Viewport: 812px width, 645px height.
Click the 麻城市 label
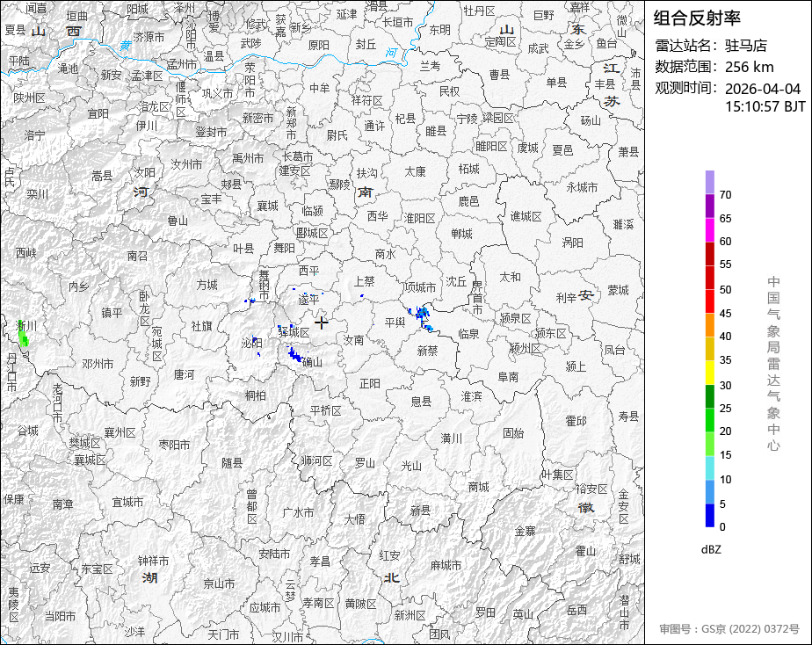446,565
